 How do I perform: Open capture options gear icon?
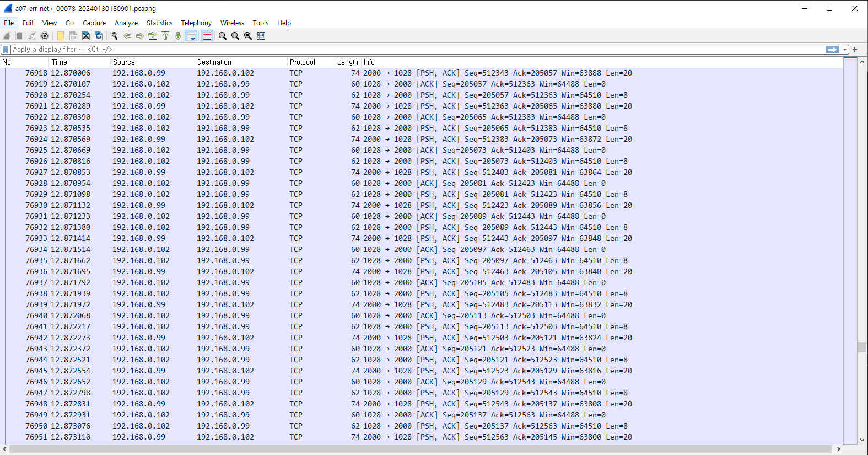[x=45, y=36]
